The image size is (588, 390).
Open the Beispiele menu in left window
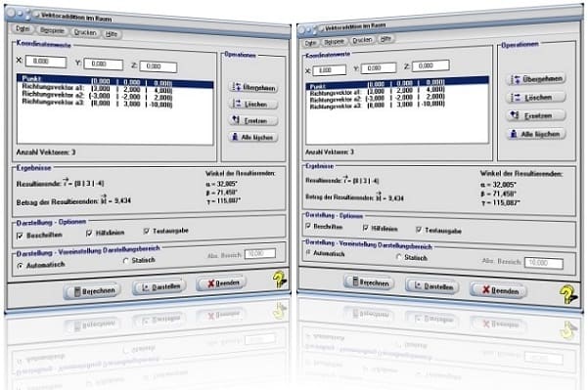click(52, 30)
